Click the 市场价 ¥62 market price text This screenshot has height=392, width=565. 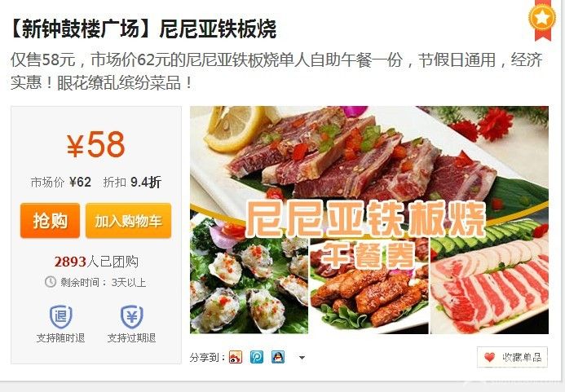(x=61, y=183)
